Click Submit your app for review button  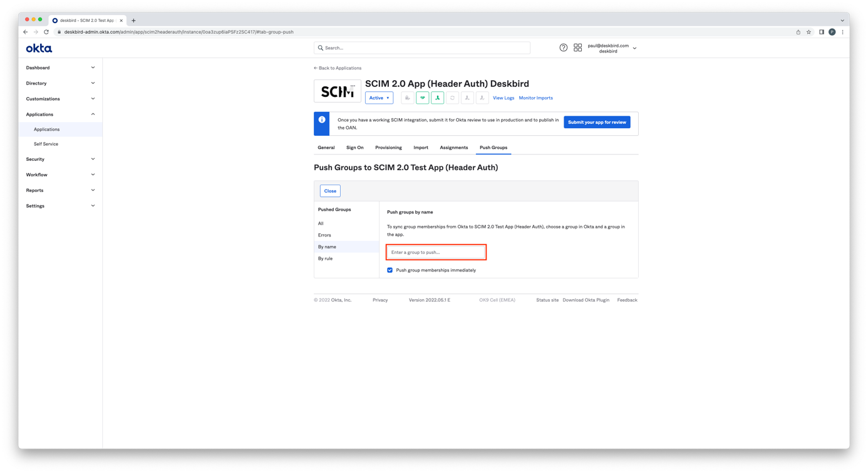tap(596, 122)
